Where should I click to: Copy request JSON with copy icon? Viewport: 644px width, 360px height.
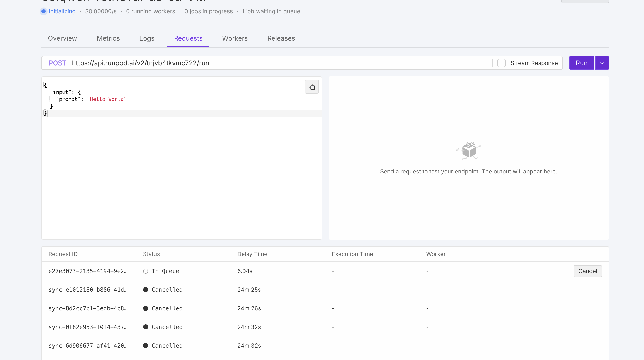312,87
